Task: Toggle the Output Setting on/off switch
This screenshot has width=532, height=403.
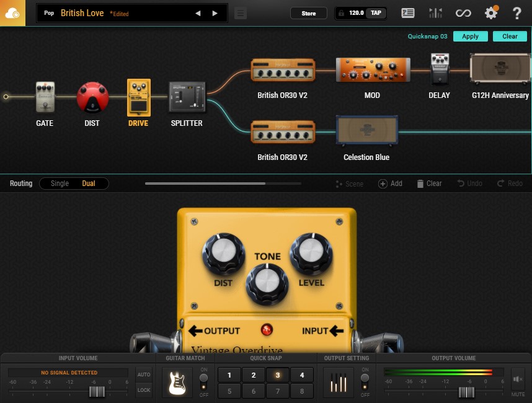Action: (365, 382)
